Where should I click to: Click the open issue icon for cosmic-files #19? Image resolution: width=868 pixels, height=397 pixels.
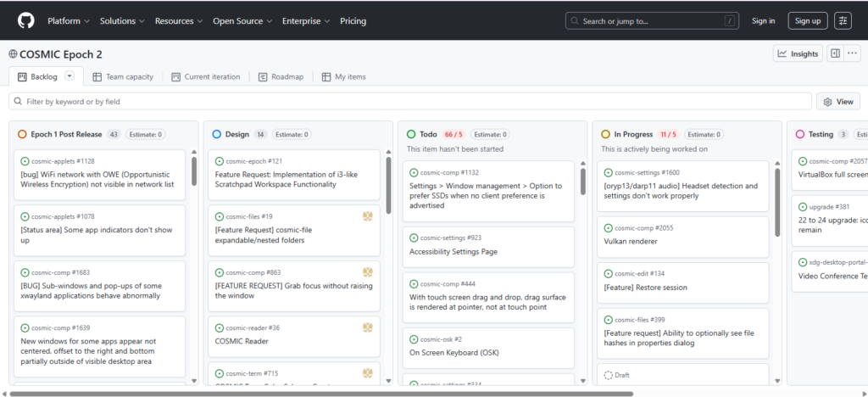pos(220,216)
